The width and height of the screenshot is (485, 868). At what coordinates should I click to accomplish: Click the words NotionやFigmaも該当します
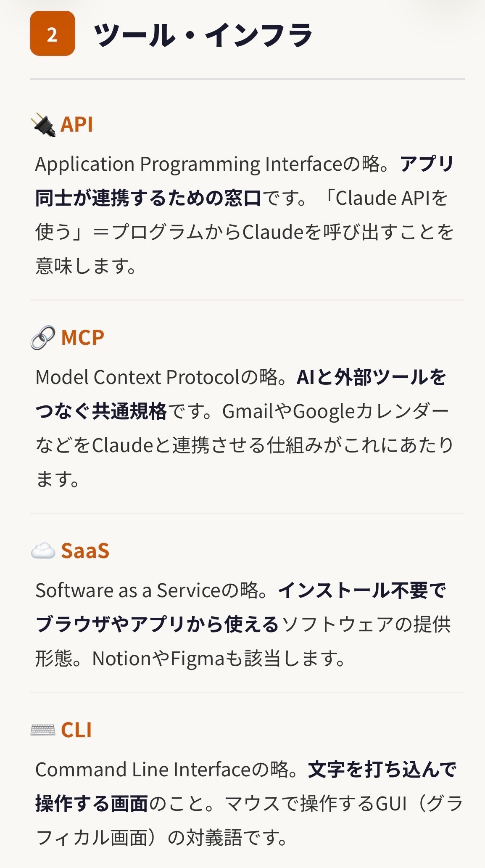click(x=219, y=659)
